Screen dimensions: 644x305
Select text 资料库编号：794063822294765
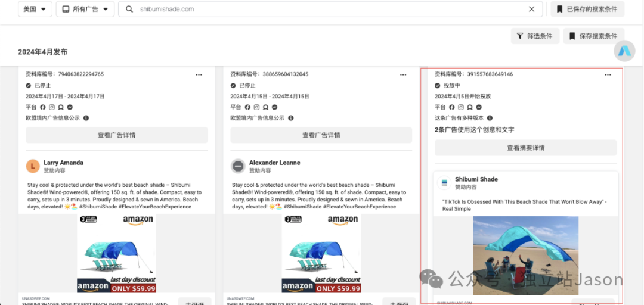(x=64, y=74)
